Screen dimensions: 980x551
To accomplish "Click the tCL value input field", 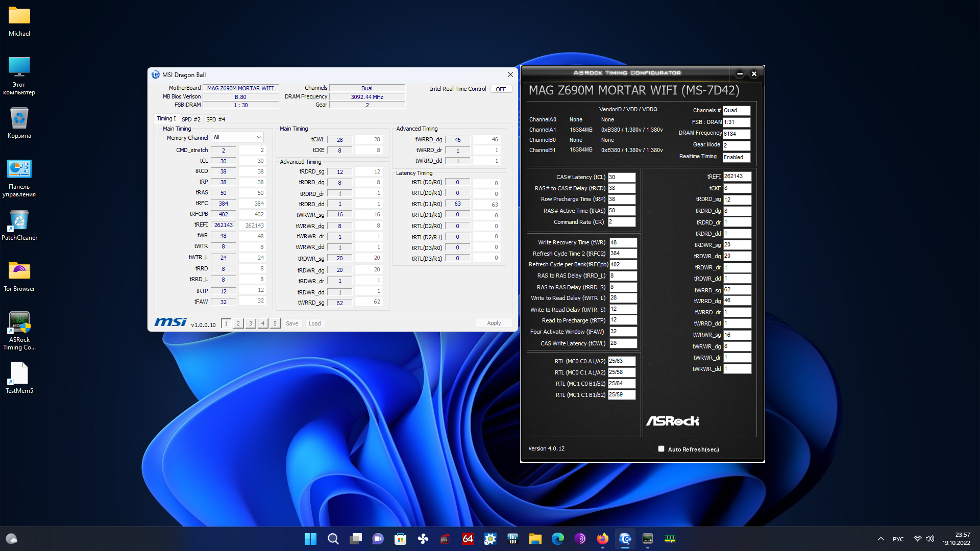I will click(x=223, y=161).
